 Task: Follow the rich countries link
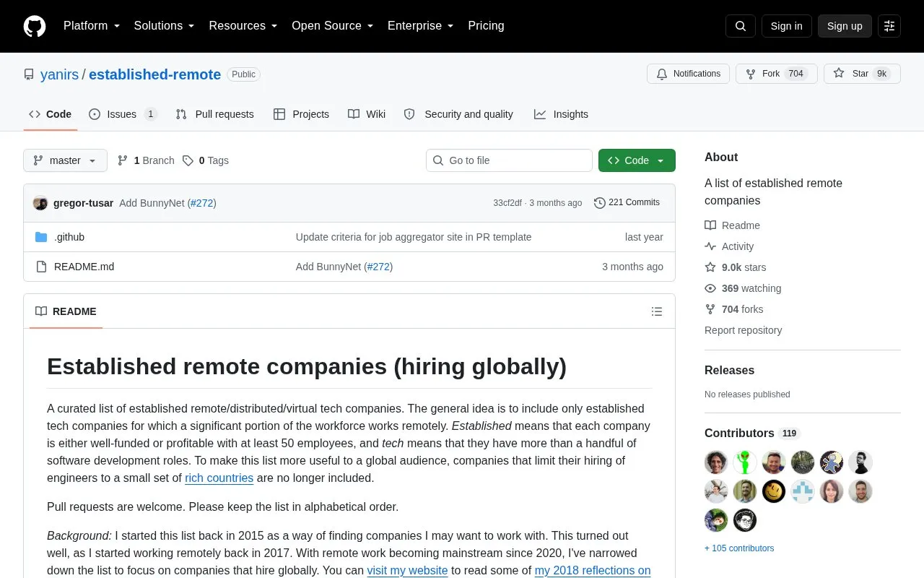point(219,478)
